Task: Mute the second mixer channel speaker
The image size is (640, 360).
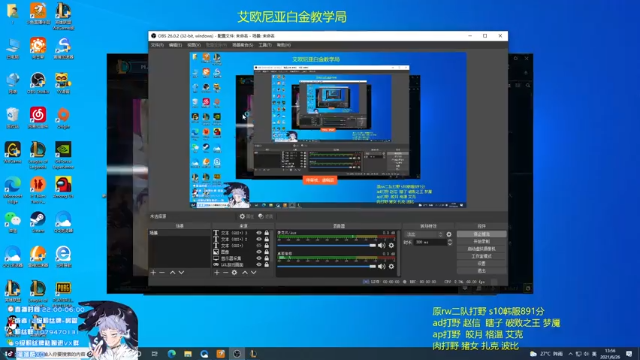Action: (x=381, y=266)
